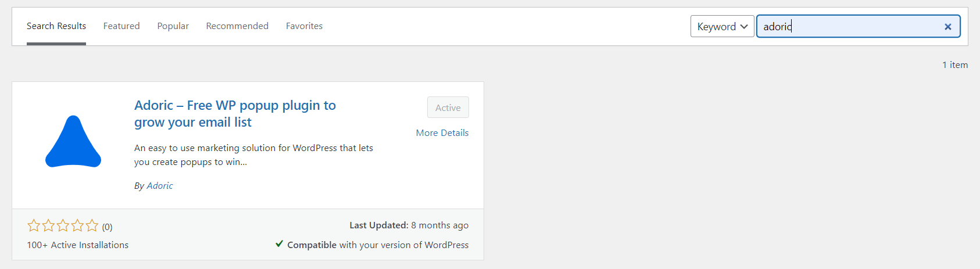Click the second rating star
This screenshot has height=269, width=980.
tap(48, 225)
